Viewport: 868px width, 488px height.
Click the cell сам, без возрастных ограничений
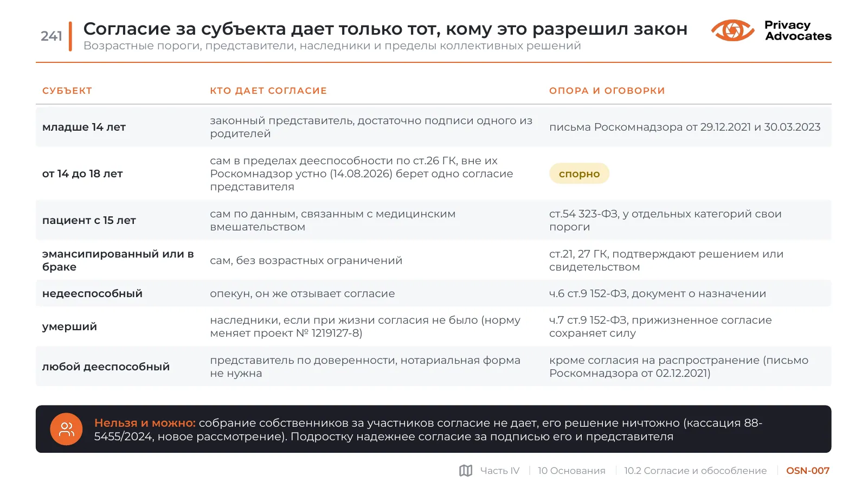[306, 260]
